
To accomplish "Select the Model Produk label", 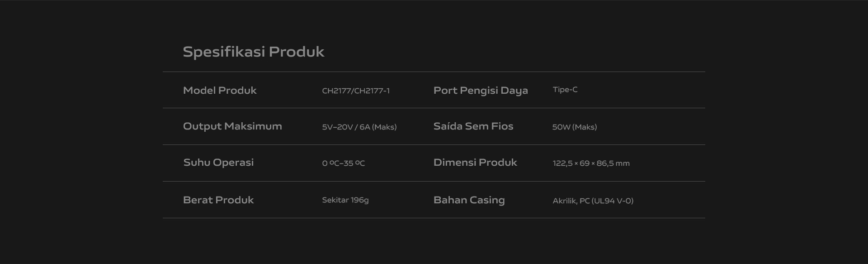I will coord(220,91).
